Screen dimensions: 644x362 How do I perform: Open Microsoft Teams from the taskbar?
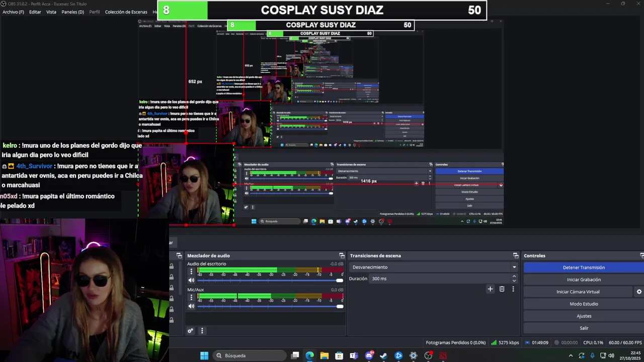coord(354,355)
